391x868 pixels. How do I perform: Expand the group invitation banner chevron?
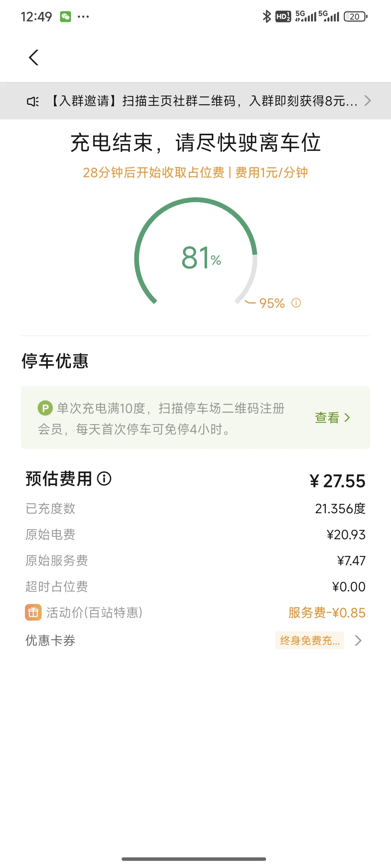[367, 101]
